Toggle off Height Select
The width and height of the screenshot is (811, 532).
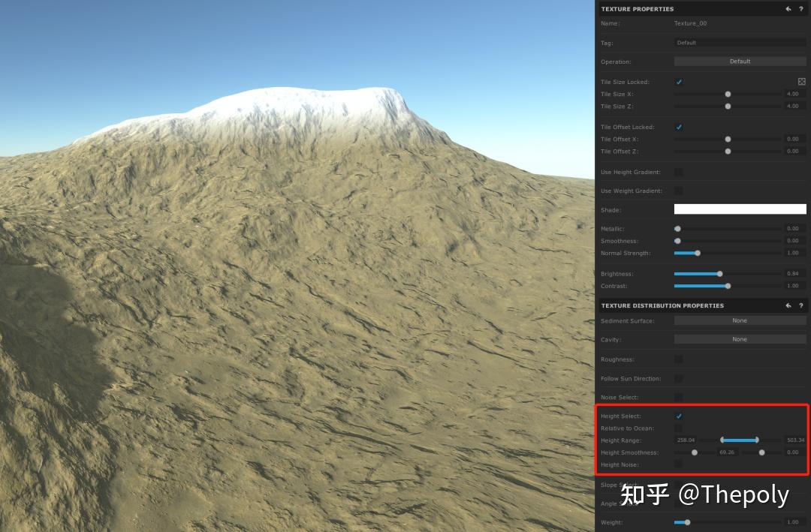(x=679, y=416)
